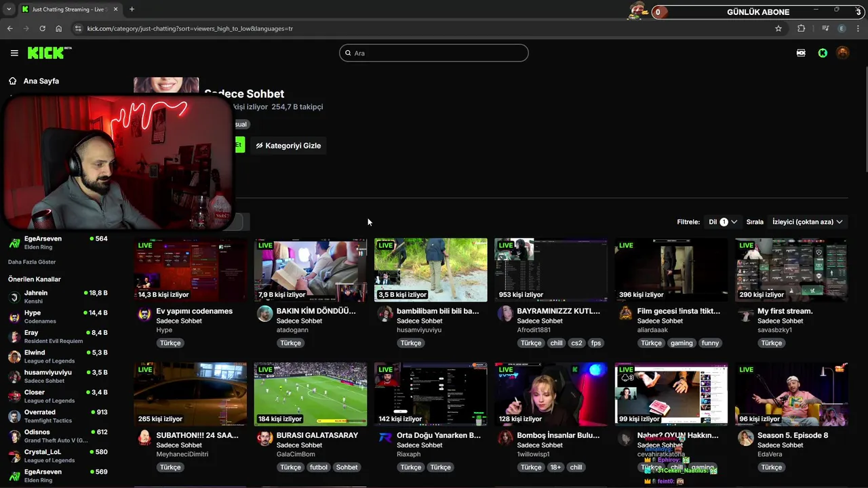Click the browser address bar URL

click(x=190, y=28)
